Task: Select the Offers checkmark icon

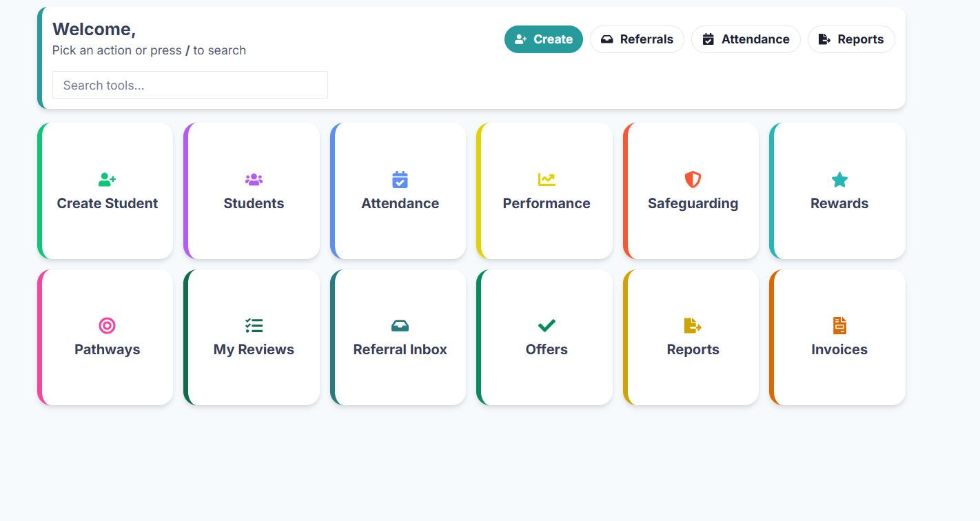Action: [547, 326]
